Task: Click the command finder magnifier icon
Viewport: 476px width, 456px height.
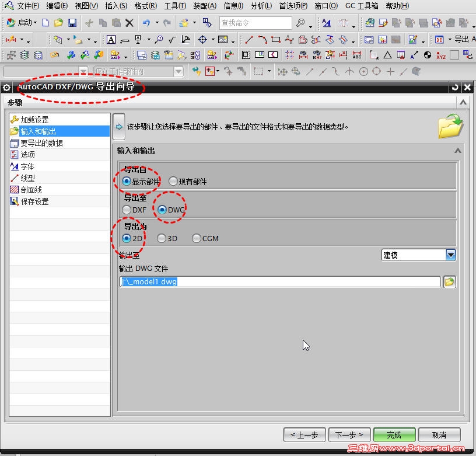Action: 300,23
